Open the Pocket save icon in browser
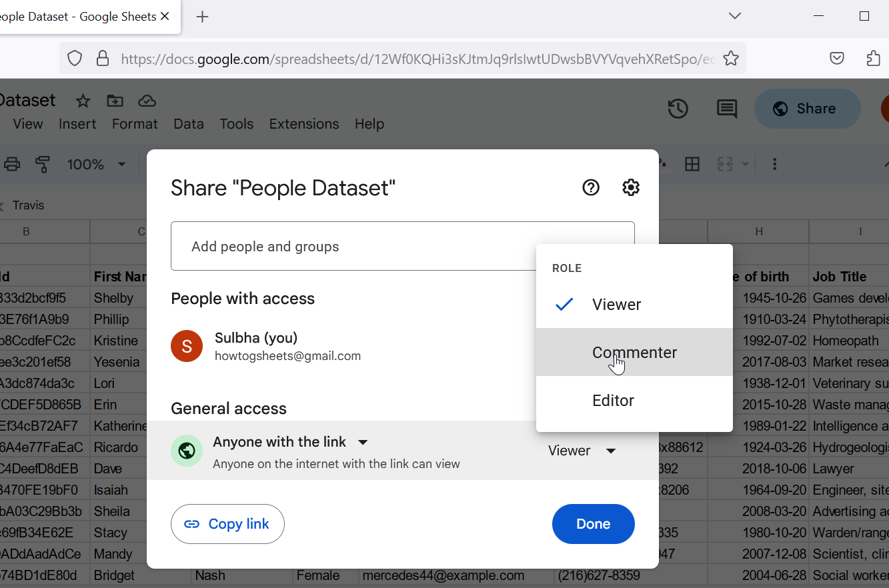889x588 pixels. 837,59
